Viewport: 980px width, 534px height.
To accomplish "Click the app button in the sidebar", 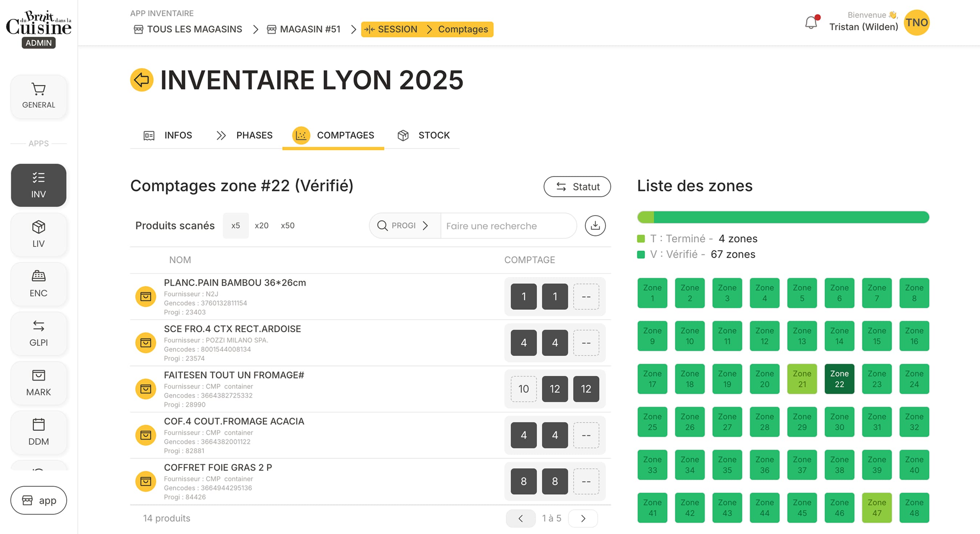I will coord(39,500).
